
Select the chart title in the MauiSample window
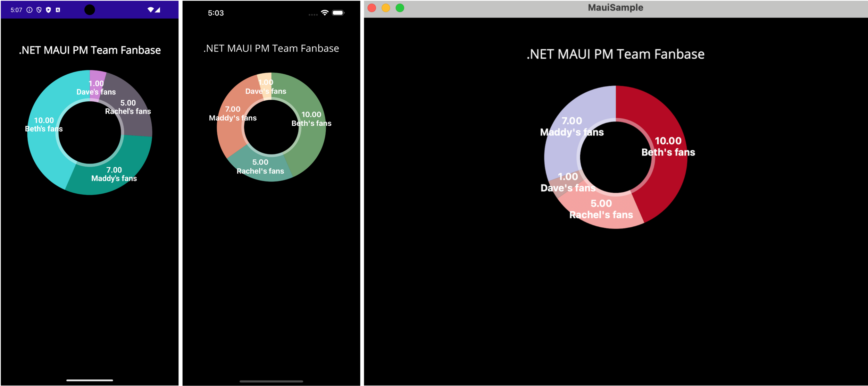click(x=615, y=54)
